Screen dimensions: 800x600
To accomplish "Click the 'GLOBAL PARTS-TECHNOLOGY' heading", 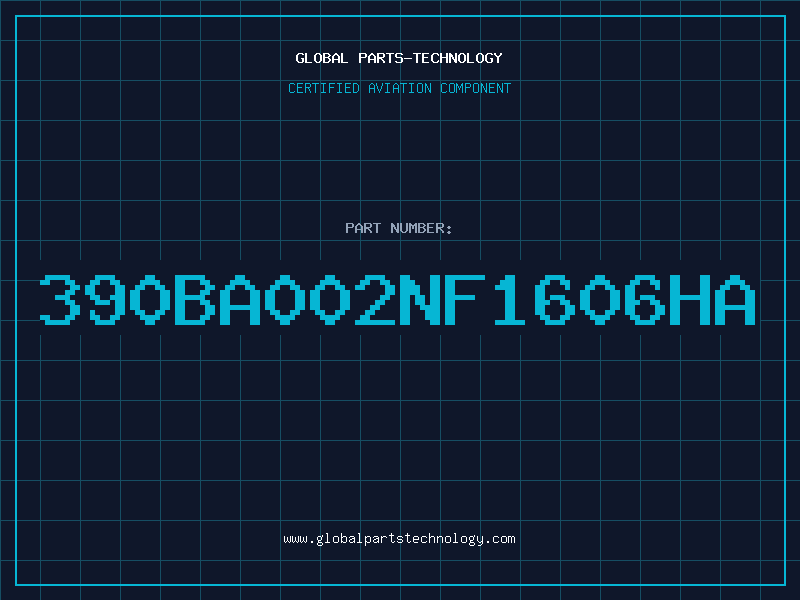I will (399, 58).
